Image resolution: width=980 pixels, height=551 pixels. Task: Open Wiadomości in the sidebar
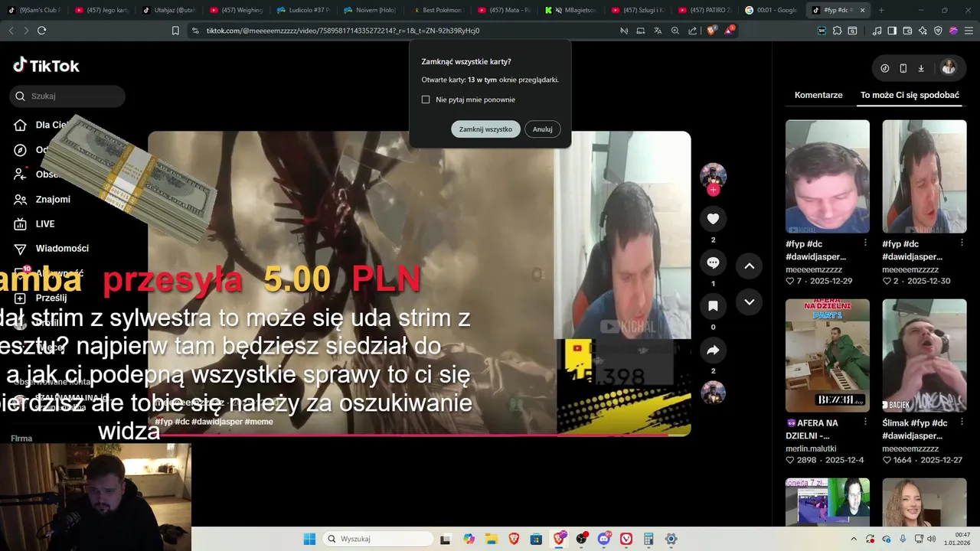coord(52,248)
